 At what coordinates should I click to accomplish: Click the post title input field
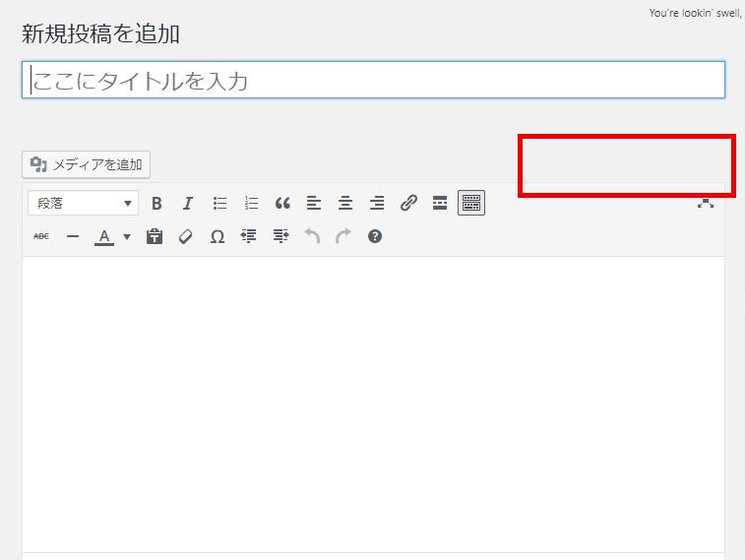[373, 81]
